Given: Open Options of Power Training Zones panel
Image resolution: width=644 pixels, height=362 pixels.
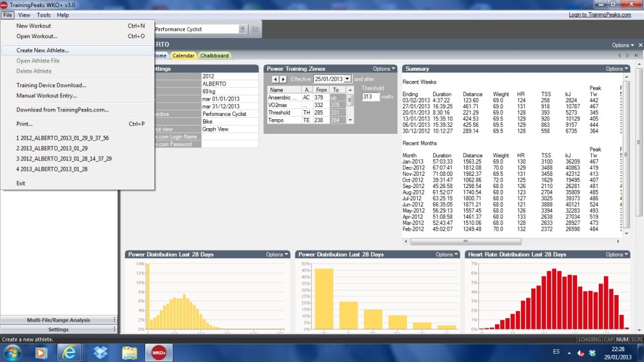Looking at the screenshot, I should (x=384, y=69).
